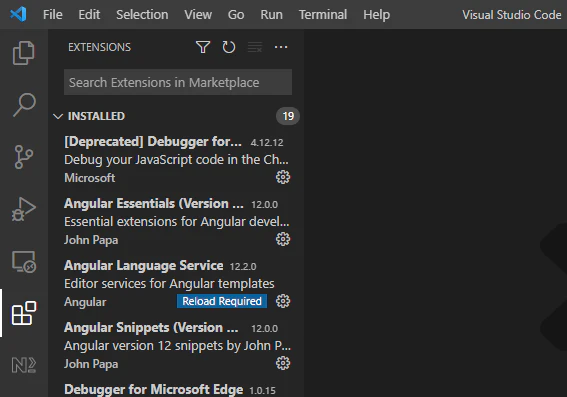567x397 pixels.
Task: Open the Nx Console view icon
Action: coord(24,365)
